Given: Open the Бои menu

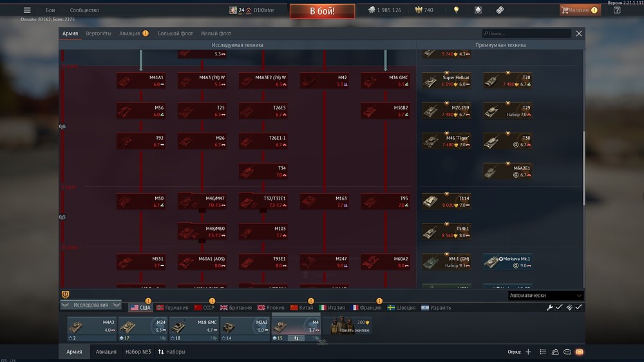Looking at the screenshot, I should tap(50, 10).
